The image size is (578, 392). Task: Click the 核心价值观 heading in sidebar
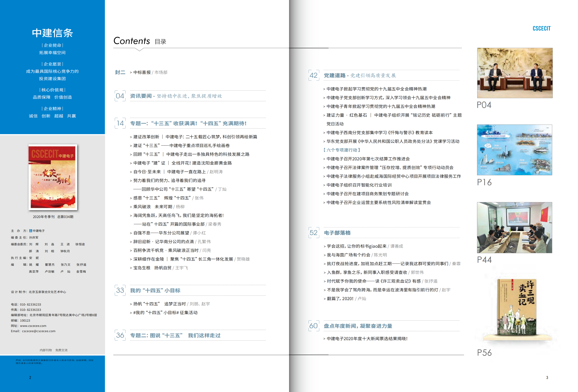click(52, 90)
